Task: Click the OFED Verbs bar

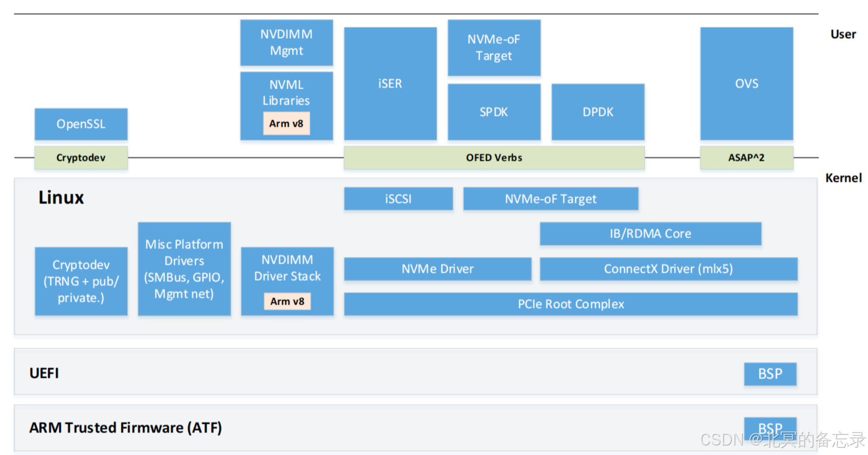Action: (494, 158)
